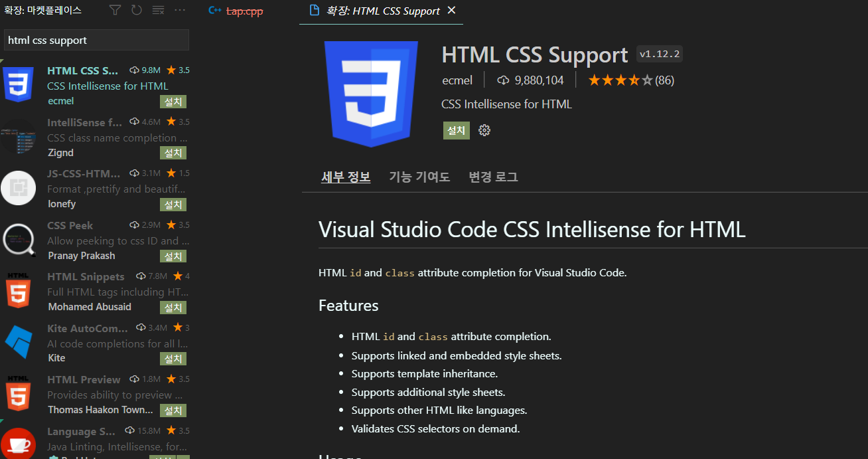The width and height of the screenshot is (868, 459).
Task: Click the 4.6M downloads count on IntelliSense
Action: (151, 122)
